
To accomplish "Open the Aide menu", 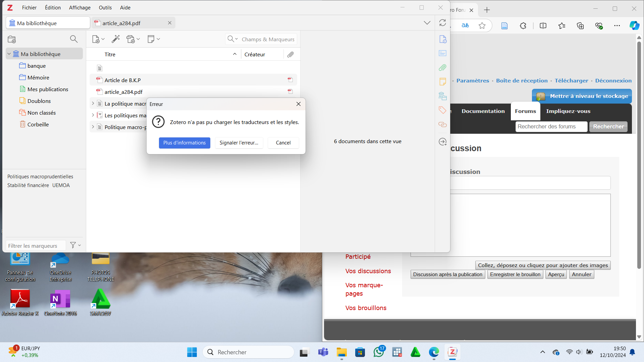I will [x=125, y=7].
